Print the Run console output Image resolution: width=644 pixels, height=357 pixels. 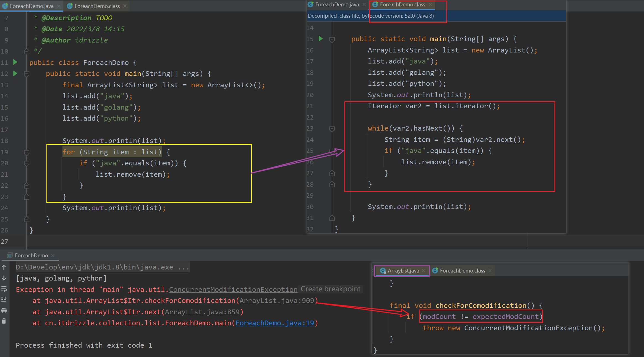point(4,311)
